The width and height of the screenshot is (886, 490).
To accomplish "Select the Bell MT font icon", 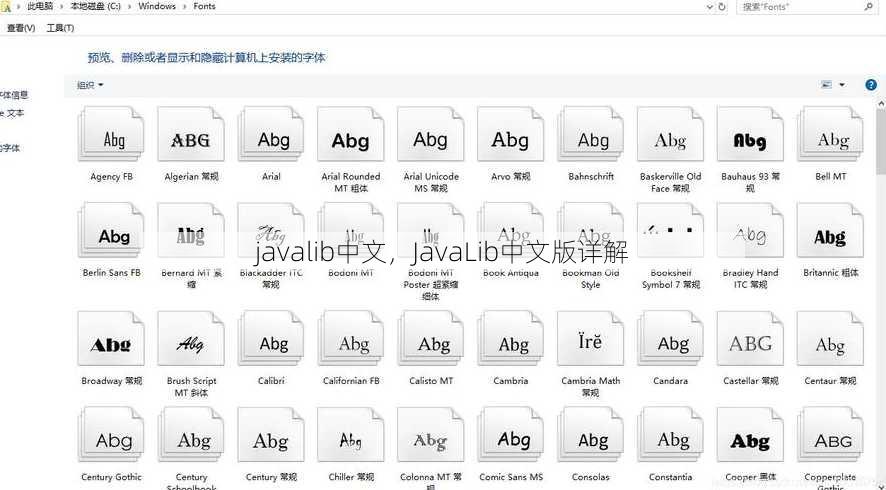I will 830,135.
